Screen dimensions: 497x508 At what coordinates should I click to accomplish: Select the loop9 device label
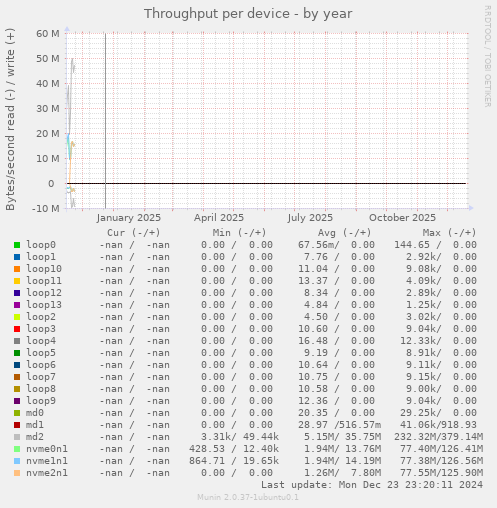pyautogui.click(x=41, y=401)
